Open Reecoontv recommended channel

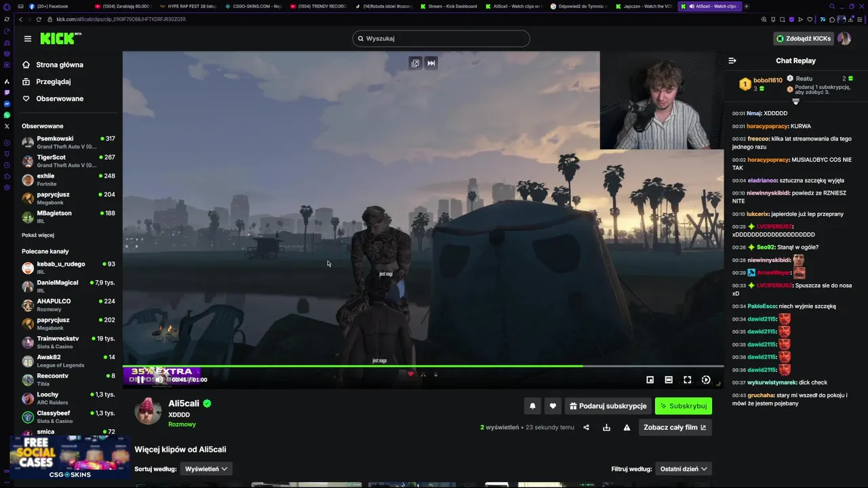(x=68, y=380)
